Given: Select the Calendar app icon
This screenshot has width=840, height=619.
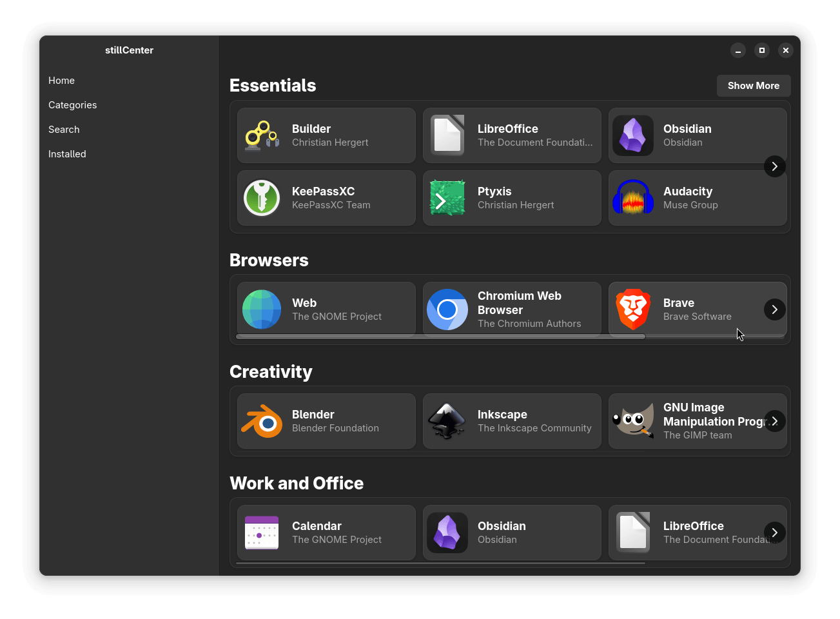Looking at the screenshot, I should [x=262, y=533].
